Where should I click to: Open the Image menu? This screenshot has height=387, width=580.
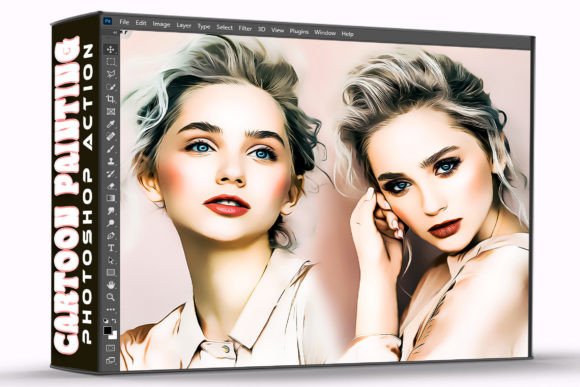click(161, 24)
